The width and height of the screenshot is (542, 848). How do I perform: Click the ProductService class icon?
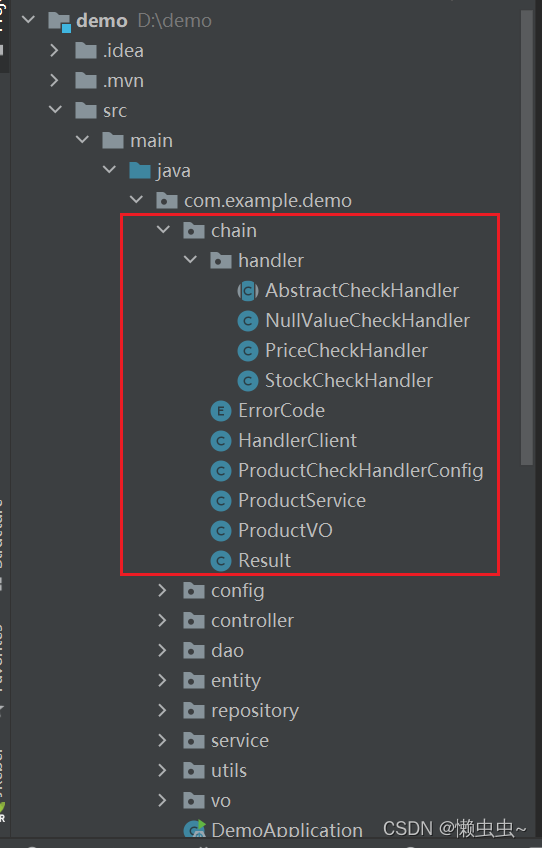(221, 501)
